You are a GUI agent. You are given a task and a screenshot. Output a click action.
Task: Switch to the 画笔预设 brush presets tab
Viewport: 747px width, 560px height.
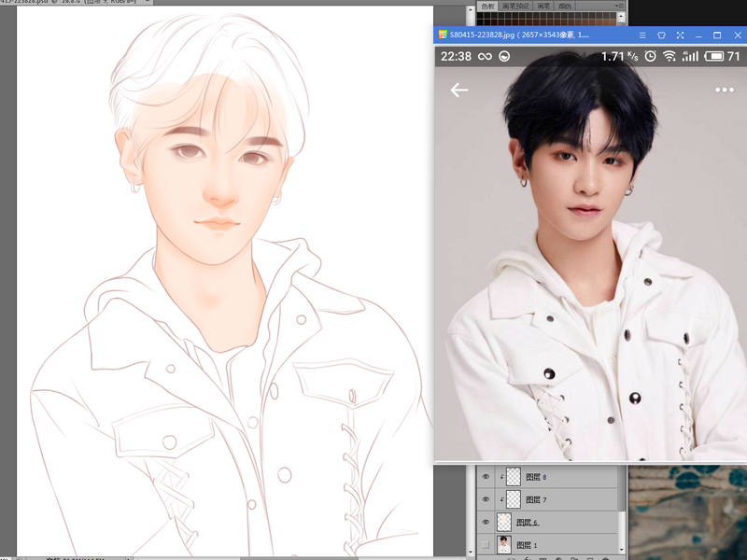tap(515, 7)
